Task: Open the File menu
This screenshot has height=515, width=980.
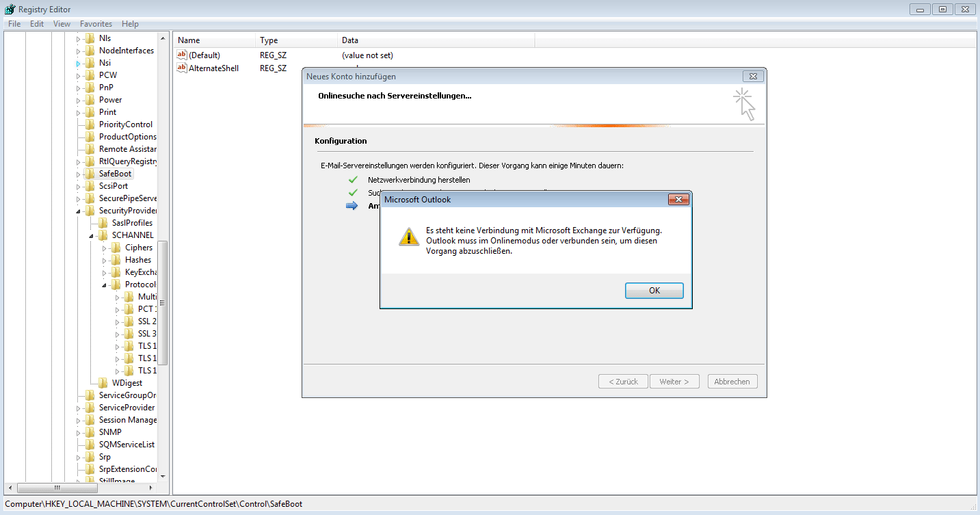Action: pyautogui.click(x=14, y=24)
